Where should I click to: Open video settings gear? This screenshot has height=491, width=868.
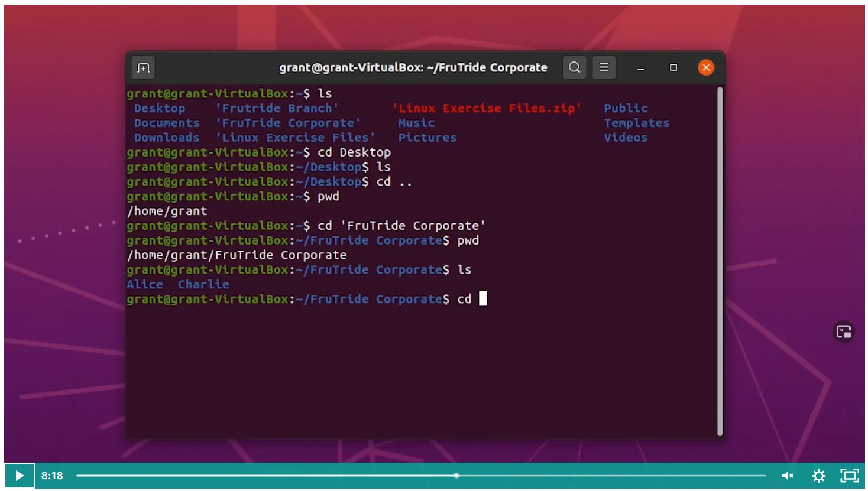pyautogui.click(x=819, y=476)
